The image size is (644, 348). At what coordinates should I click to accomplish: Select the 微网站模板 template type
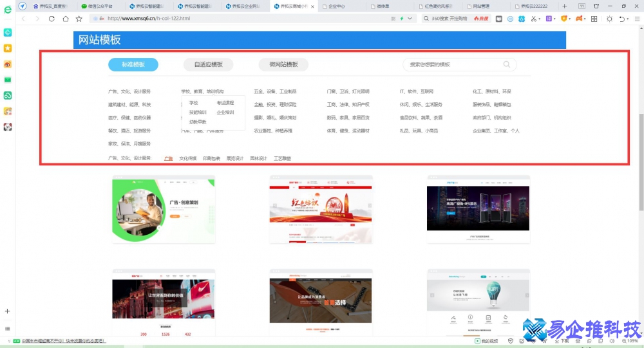(283, 64)
